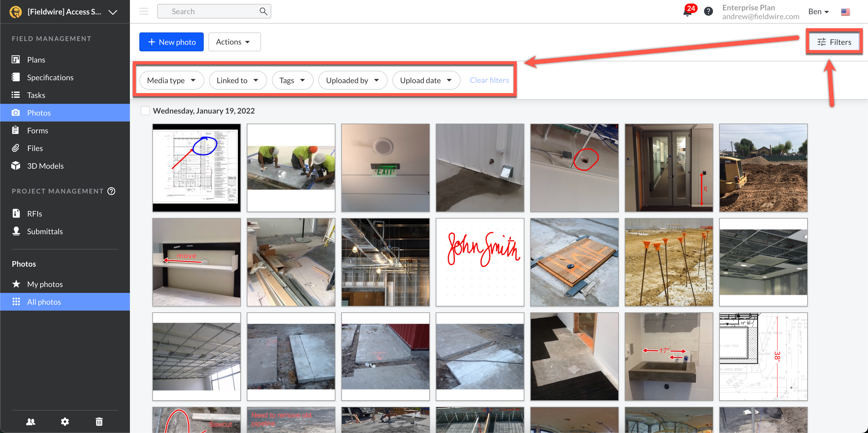Open My photos in sidebar
The image size is (868, 433).
[x=45, y=284]
